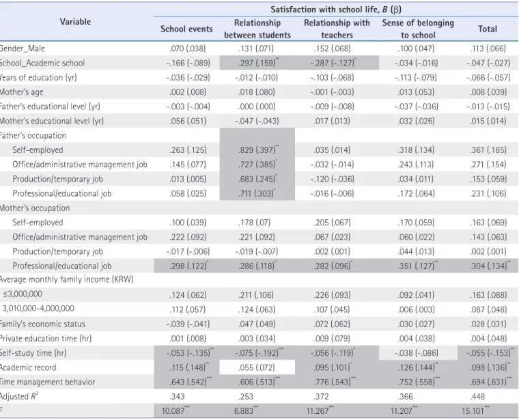Screen dimensions: 519x420
Task: Click the 'Mother's occupation' group label
Action: 35,208
